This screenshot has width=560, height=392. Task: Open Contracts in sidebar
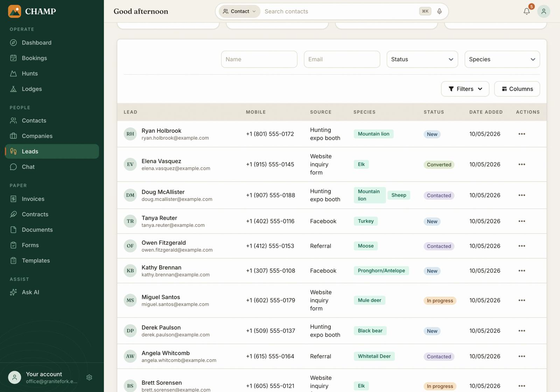click(52, 214)
